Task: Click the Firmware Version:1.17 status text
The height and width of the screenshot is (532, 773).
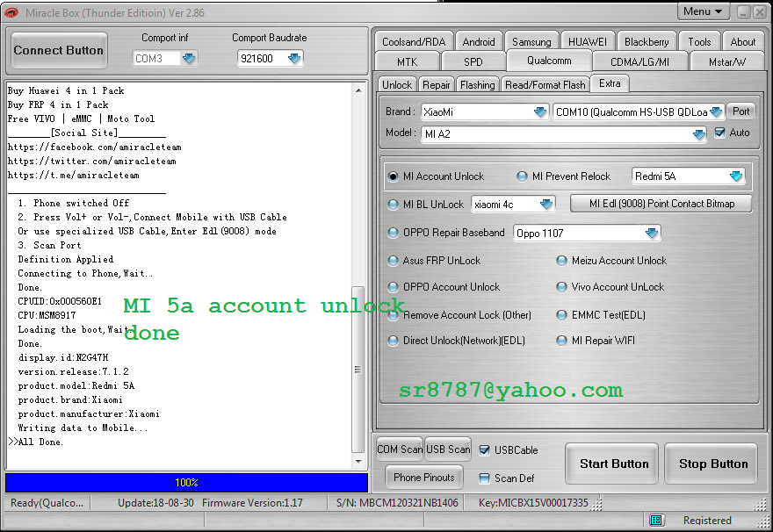Action: (252, 503)
